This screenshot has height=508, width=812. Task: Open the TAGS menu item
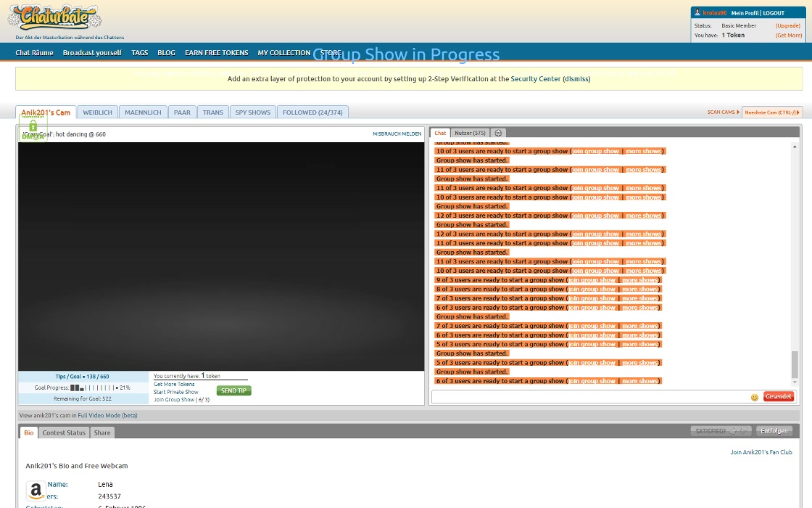point(139,52)
